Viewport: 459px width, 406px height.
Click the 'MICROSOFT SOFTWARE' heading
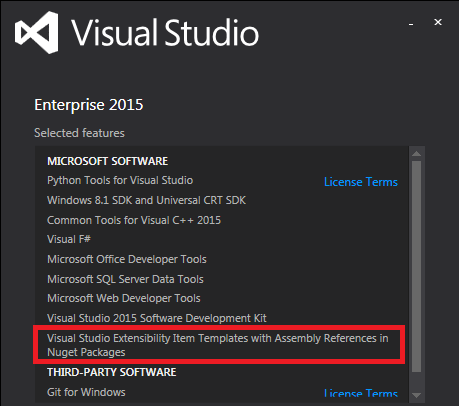107,161
